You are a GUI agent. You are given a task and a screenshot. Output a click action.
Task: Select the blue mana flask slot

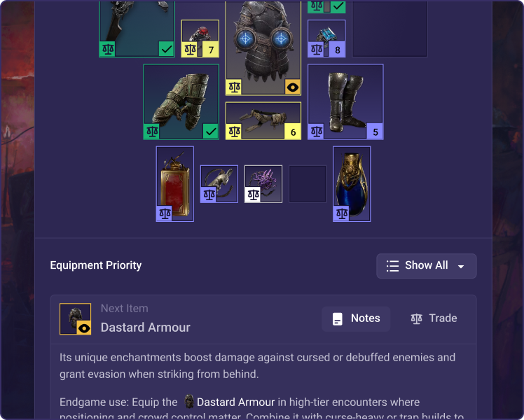(x=352, y=184)
